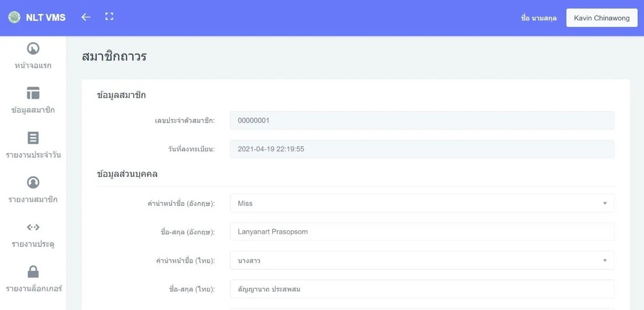Screen dimensions: 644x310
Task: Click the dropdown arrow beside นางสาว
Action: click(x=604, y=261)
